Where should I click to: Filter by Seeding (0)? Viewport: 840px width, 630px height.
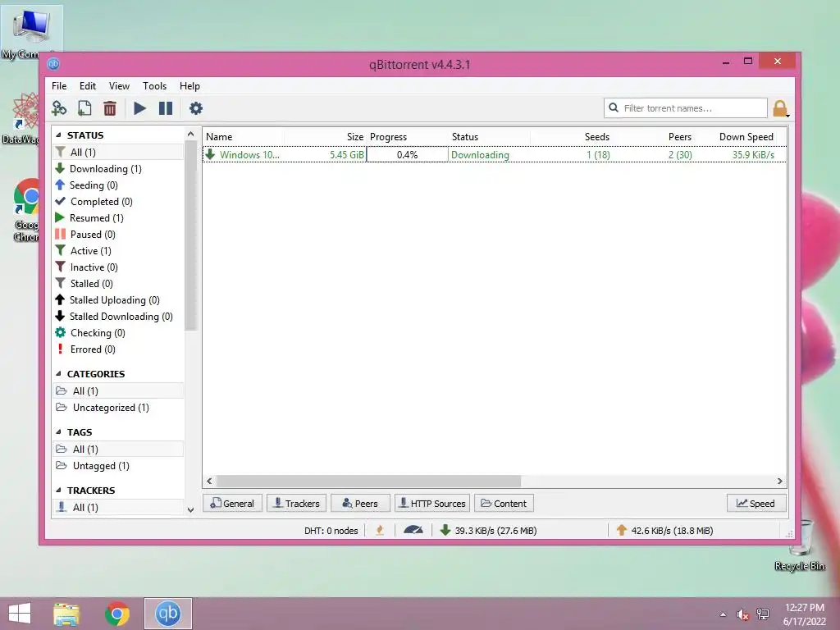(x=118, y=185)
